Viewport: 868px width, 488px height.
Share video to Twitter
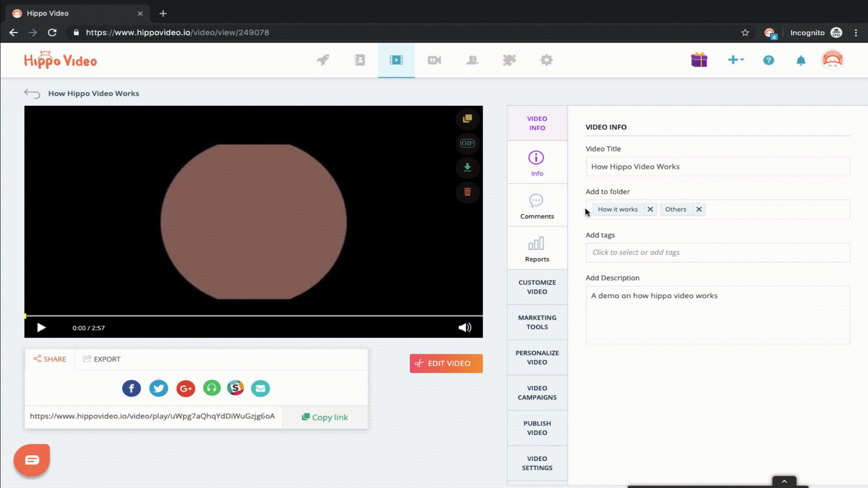[159, 388]
